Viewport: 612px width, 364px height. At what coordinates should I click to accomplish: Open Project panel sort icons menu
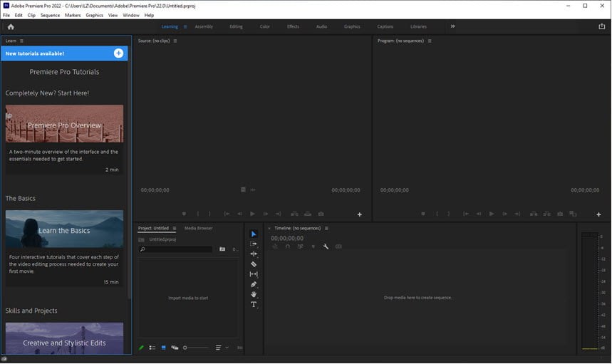[x=218, y=348]
